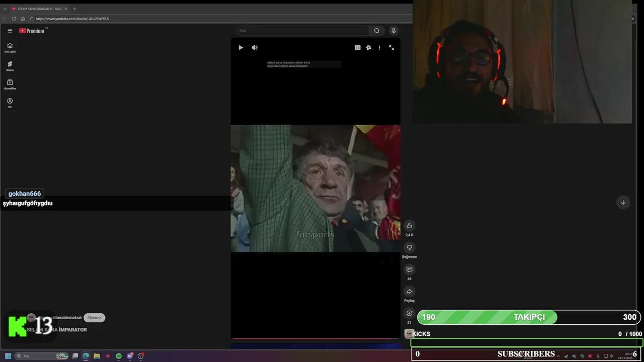Screen dimensions: 644x362
Task: Play the paused Short video
Action: coord(240,48)
